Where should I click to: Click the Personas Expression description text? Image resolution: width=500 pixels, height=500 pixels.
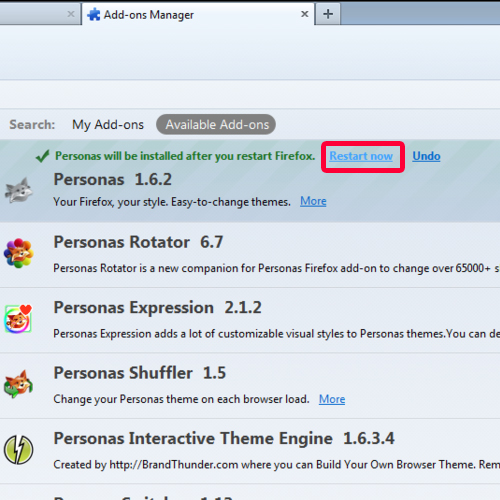coord(277,334)
